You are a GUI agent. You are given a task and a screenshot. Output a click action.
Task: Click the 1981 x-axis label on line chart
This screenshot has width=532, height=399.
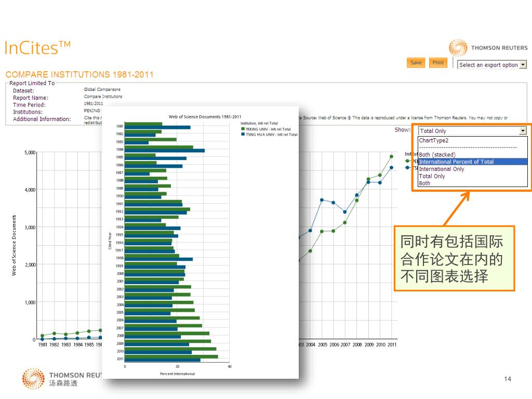[43, 345]
